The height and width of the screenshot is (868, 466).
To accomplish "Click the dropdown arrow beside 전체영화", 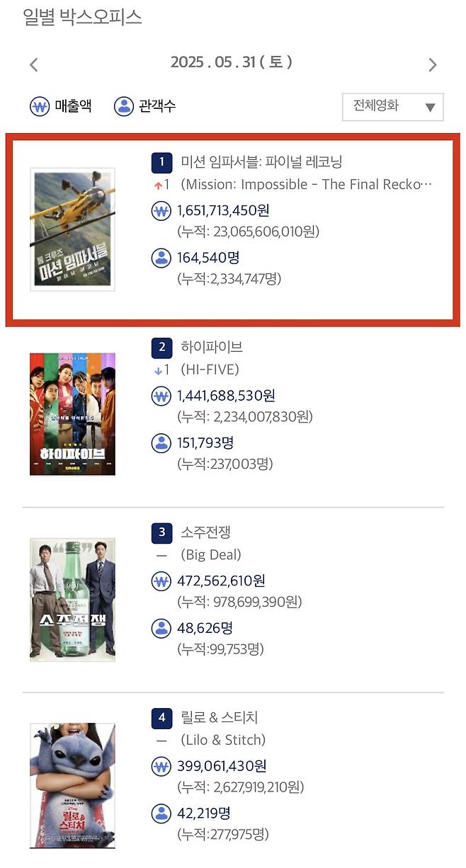I will click(x=430, y=108).
